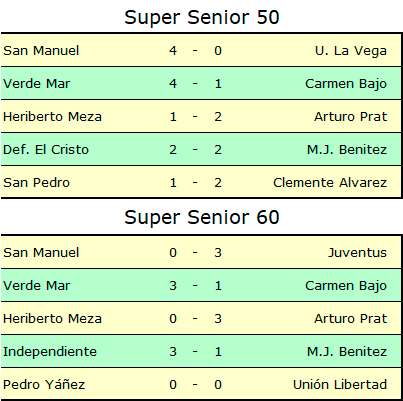Select the Independiente team name
Viewport: 403px width, 401px height.
pyautogui.click(x=50, y=351)
